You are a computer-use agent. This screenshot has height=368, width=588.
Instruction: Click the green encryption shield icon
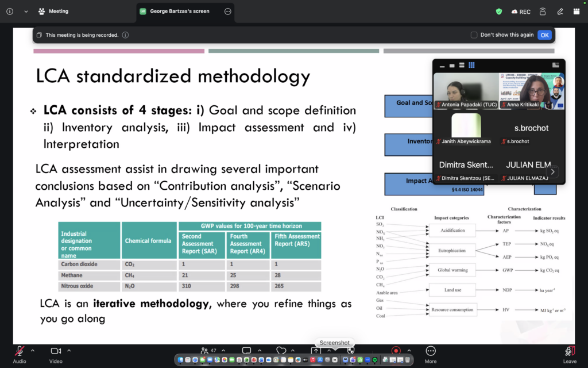pos(499,11)
